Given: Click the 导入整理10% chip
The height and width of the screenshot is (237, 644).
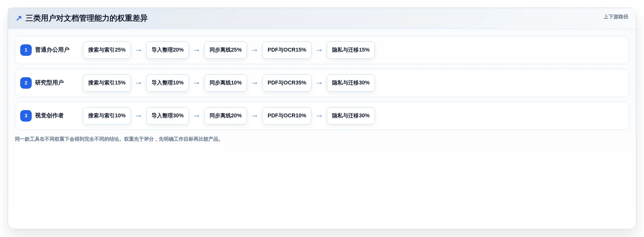Looking at the screenshot, I should pyautogui.click(x=168, y=83).
